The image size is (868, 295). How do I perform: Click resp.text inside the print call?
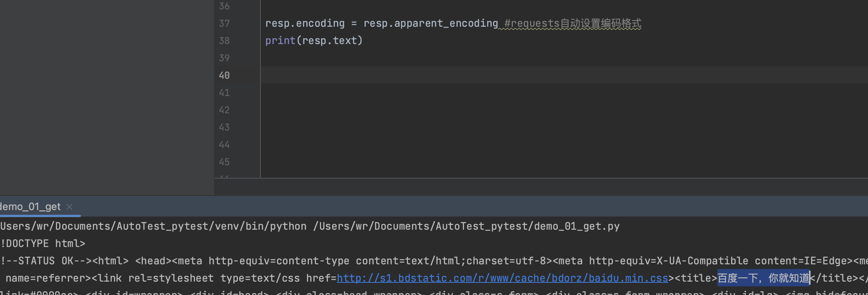click(x=329, y=41)
